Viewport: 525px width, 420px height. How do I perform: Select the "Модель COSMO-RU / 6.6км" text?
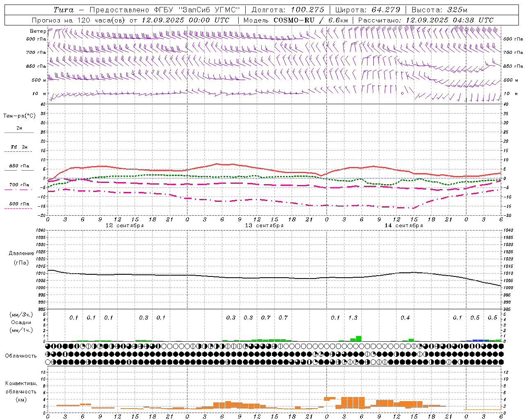click(x=296, y=20)
